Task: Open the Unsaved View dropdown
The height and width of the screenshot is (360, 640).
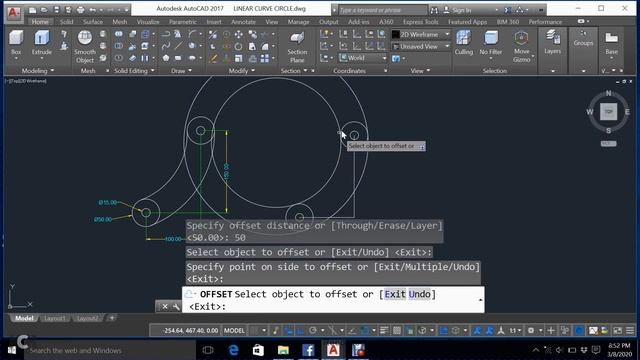Action: click(x=421, y=47)
